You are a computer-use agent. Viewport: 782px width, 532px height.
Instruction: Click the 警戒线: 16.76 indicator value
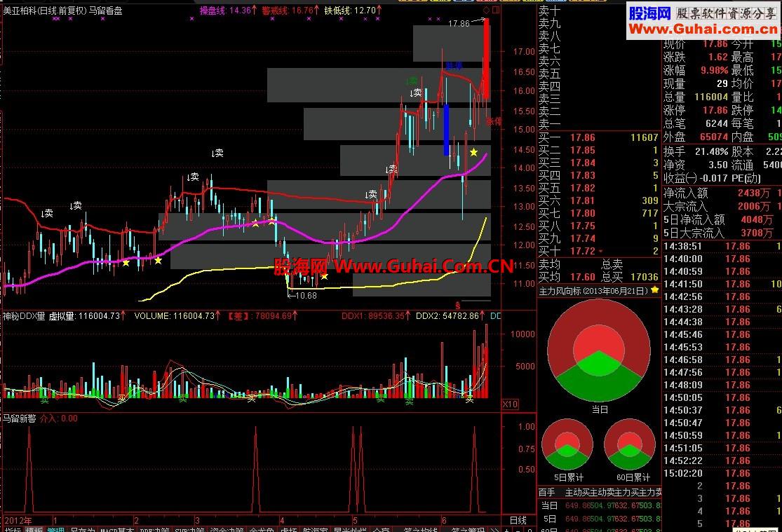(x=290, y=11)
